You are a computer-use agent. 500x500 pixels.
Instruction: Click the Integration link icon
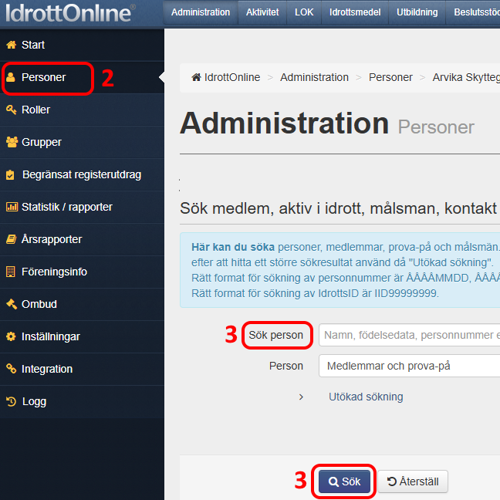tap(11, 369)
